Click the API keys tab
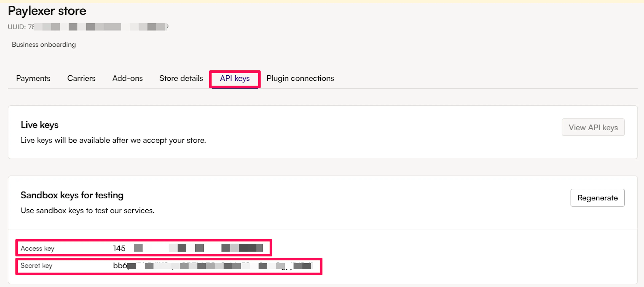The image size is (644, 287). point(235,78)
